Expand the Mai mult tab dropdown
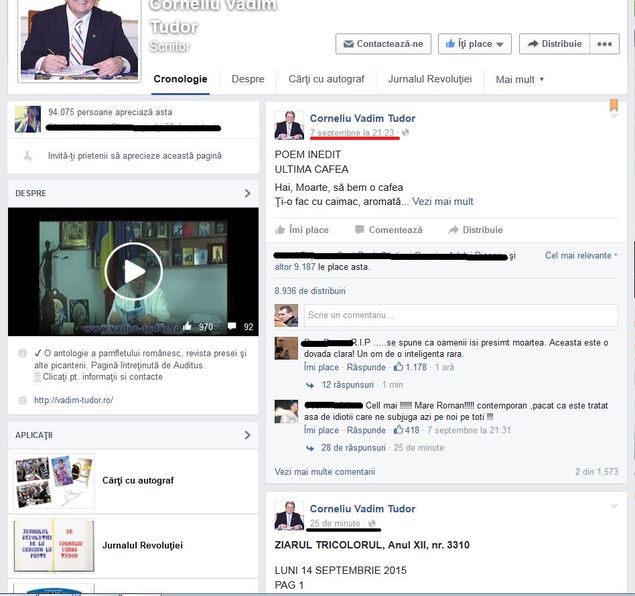635x596 pixels. (520, 79)
